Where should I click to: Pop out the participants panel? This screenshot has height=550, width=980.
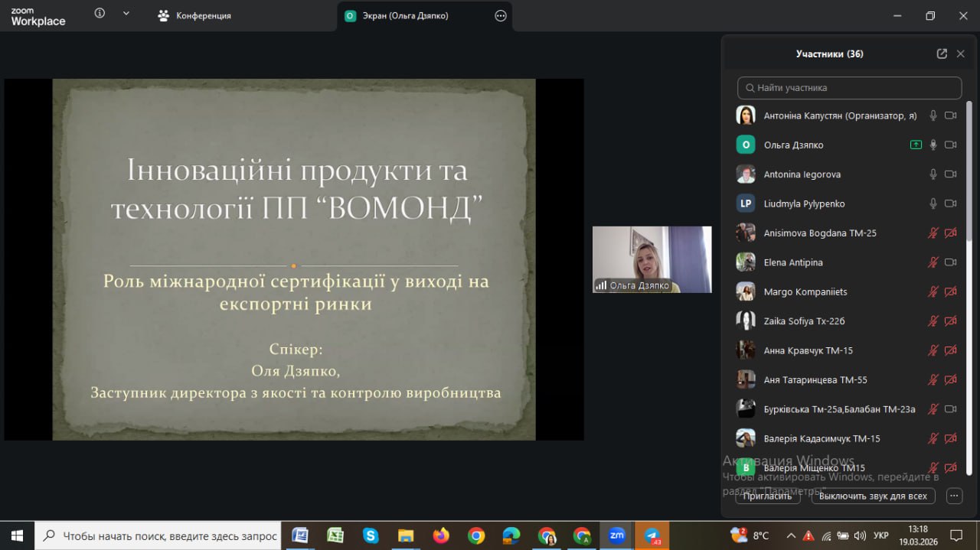942,54
